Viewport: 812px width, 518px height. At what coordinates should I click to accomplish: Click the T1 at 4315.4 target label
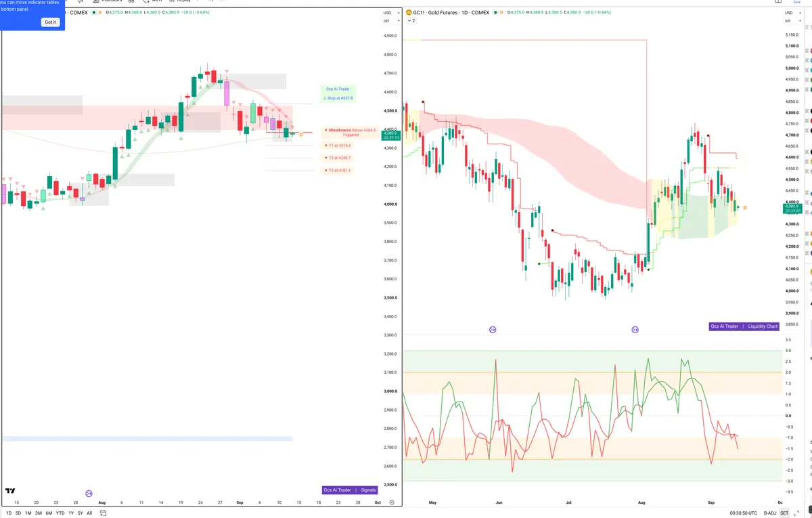[338, 146]
